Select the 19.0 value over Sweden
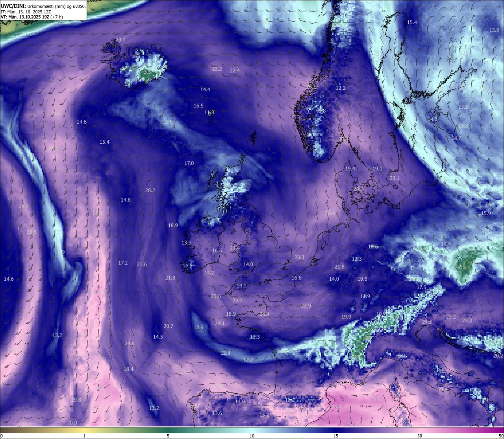 coord(377,169)
